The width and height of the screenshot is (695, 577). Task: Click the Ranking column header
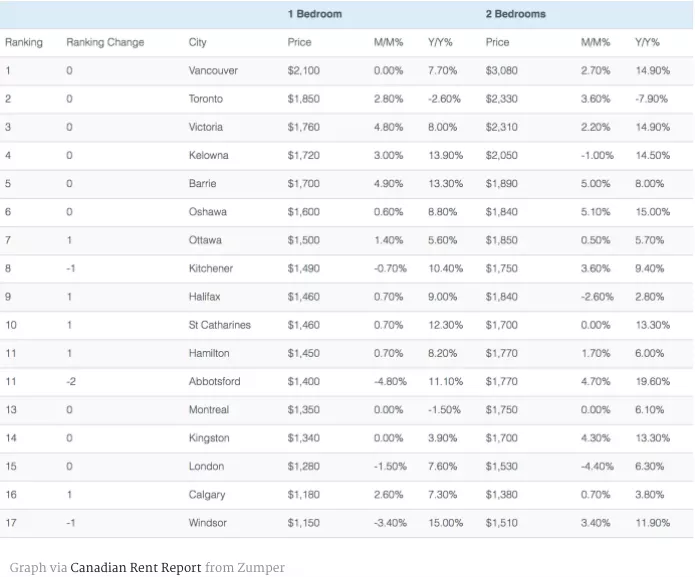[x=24, y=43]
